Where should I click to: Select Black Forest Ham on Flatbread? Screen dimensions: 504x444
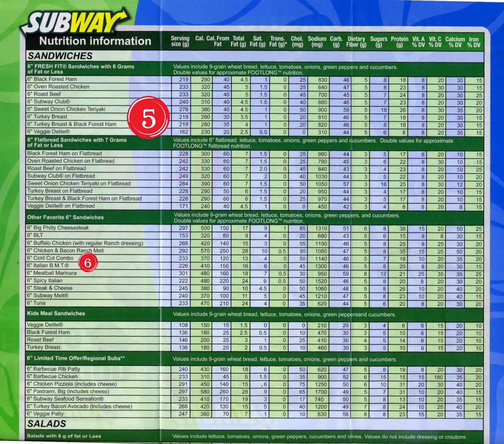(65, 153)
